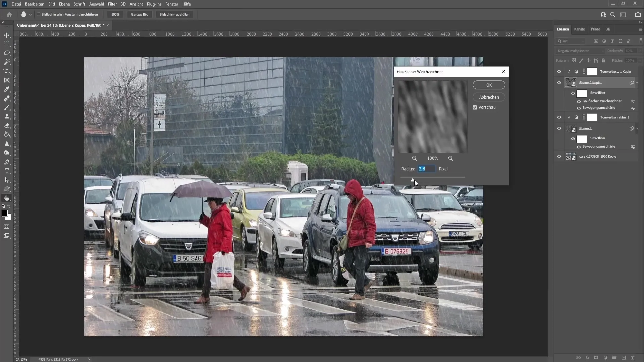
Task: Zoom out in Gaussian blur preview
Action: pos(415,158)
